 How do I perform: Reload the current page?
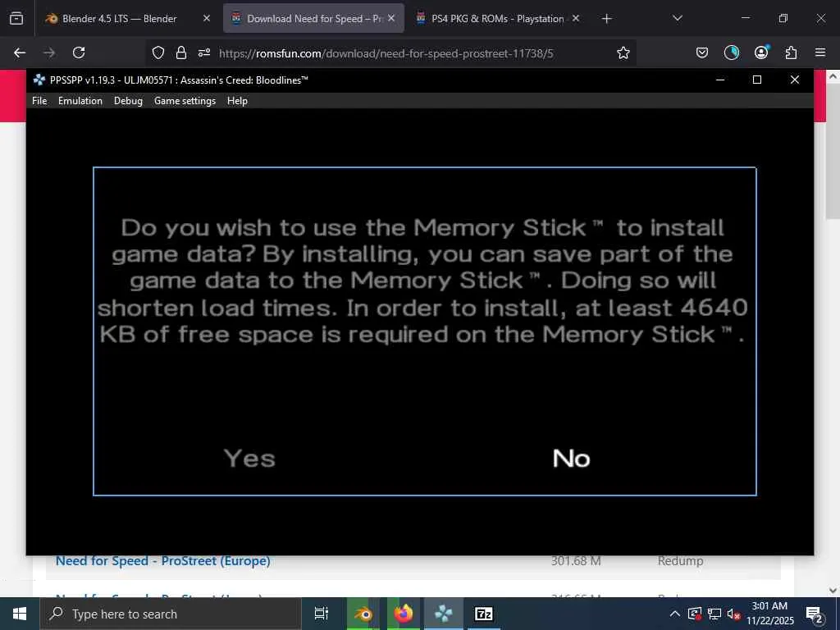[79, 52]
